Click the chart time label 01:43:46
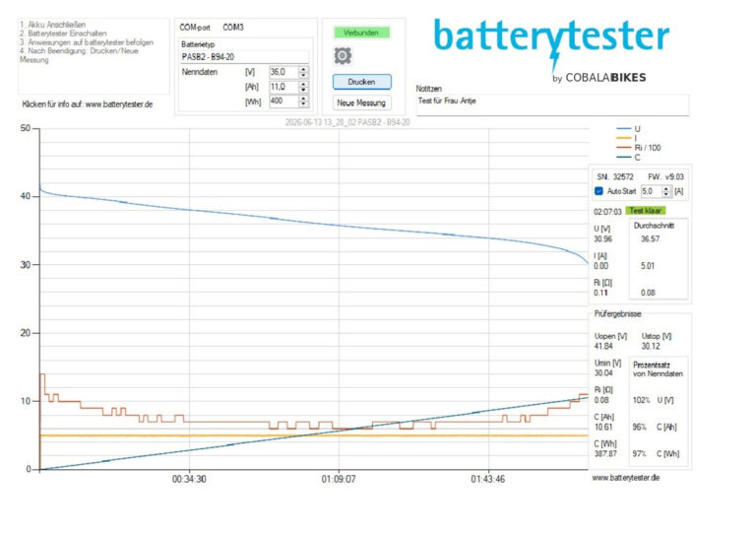 488,480
